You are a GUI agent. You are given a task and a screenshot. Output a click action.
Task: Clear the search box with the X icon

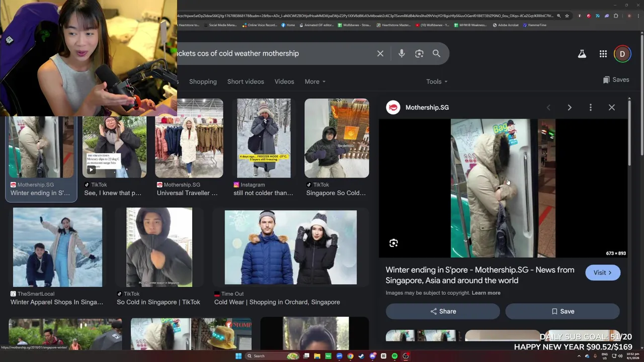click(380, 53)
